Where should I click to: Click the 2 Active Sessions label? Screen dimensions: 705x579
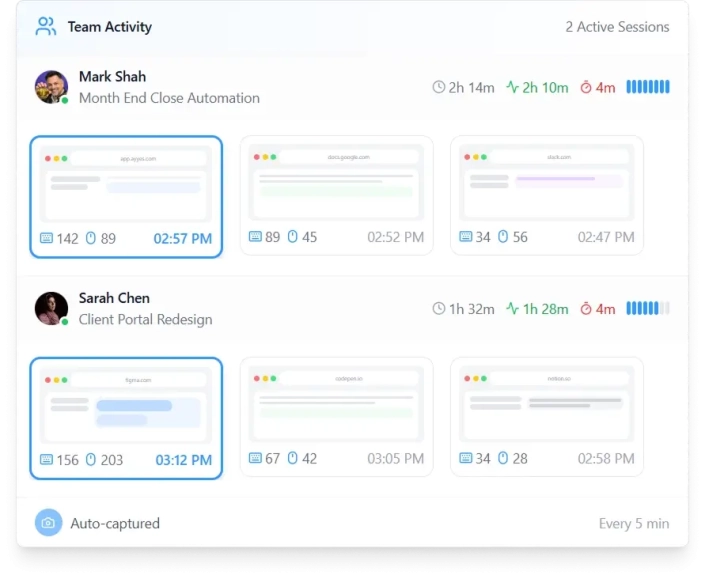(x=617, y=27)
